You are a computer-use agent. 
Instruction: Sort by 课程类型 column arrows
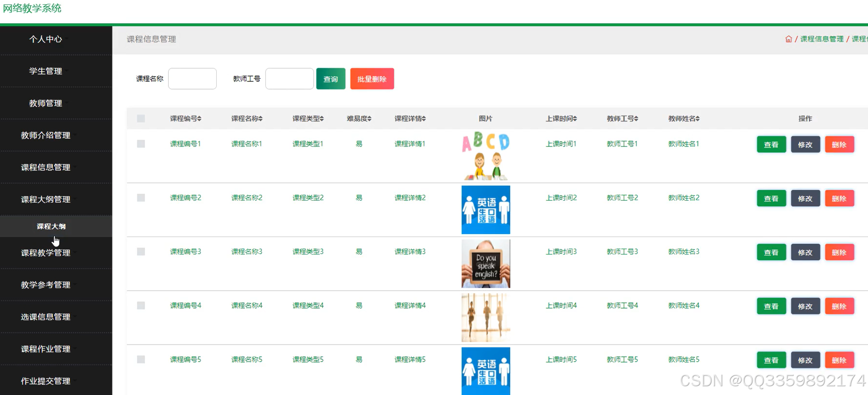click(321, 119)
